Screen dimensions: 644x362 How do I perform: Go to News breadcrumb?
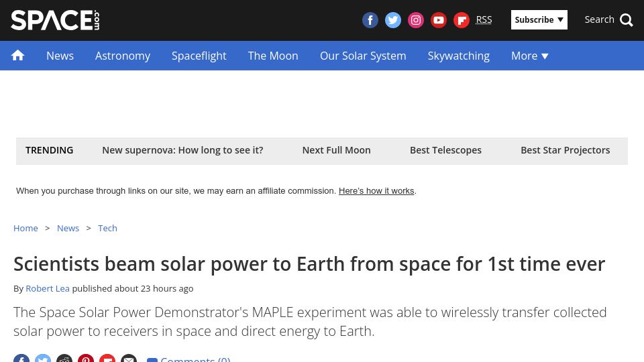pyautogui.click(x=68, y=228)
